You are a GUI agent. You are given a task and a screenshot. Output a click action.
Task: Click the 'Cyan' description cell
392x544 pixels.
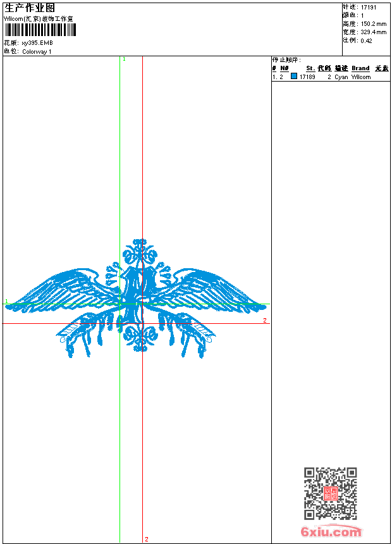(341, 77)
